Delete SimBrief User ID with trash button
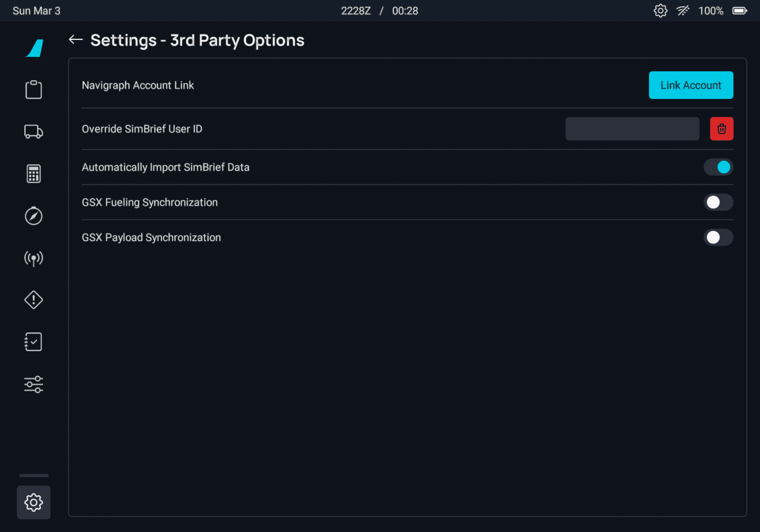Image resolution: width=760 pixels, height=532 pixels. 722,129
